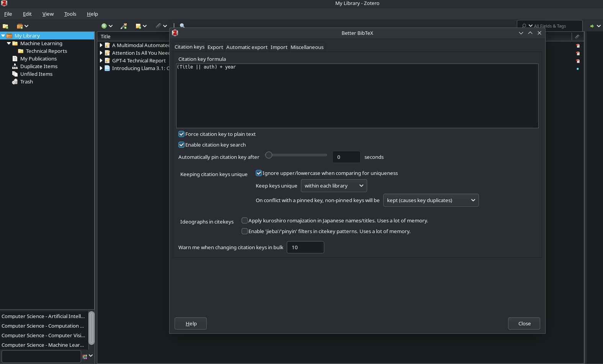Click the tag filter input field

pos(41,356)
